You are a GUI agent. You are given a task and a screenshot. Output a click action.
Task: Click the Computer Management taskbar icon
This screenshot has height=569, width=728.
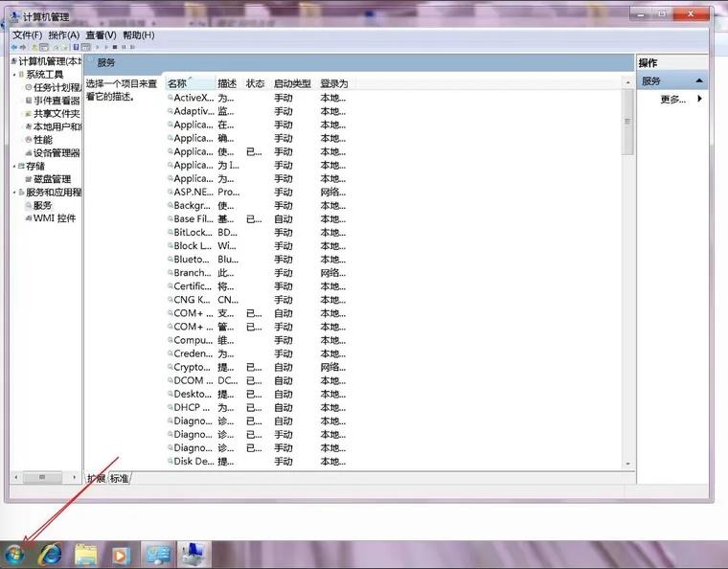(194, 554)
